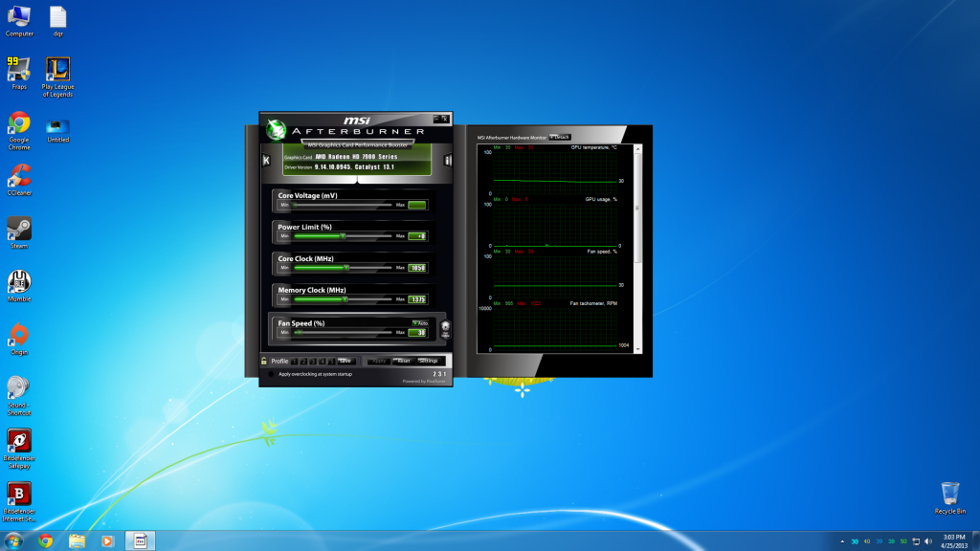Screen dimensions: 980x551
Task: Select the CCleaner desktop icon
Action: coord(19,181)
